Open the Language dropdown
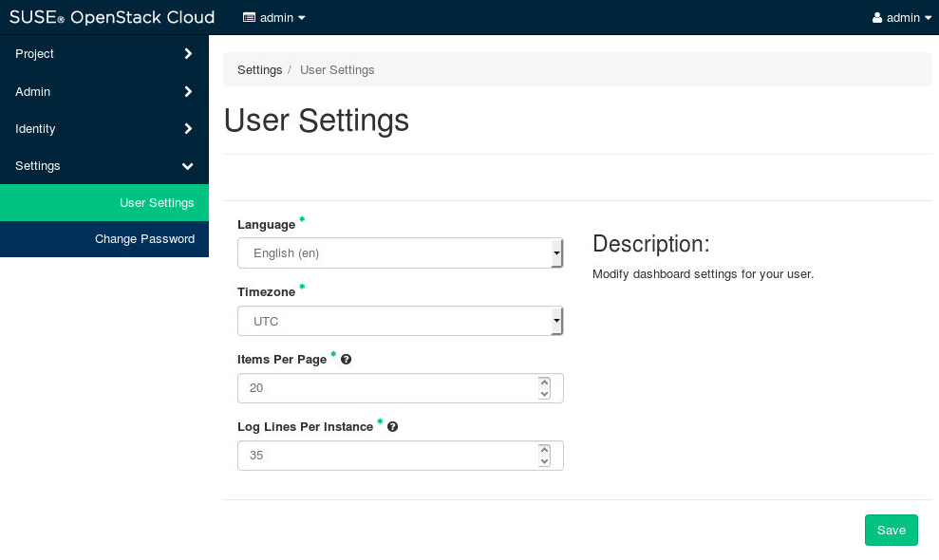 tap(400, 253)
